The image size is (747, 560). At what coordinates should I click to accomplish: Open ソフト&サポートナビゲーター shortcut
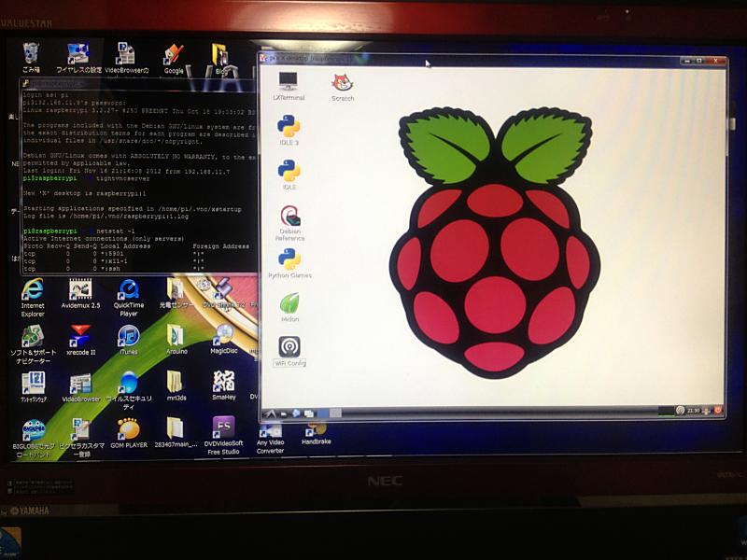[x=33, y=344]
